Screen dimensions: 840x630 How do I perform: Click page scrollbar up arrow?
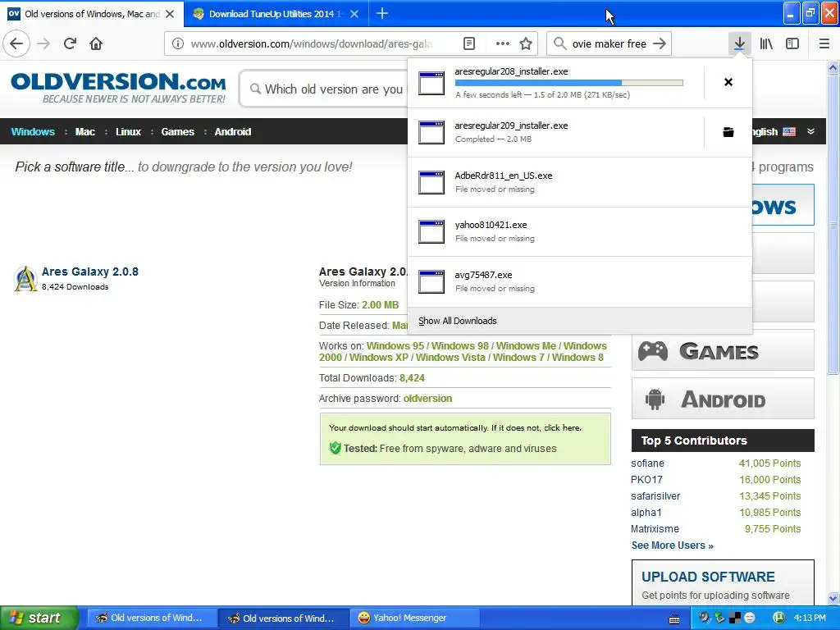point(833,67)
